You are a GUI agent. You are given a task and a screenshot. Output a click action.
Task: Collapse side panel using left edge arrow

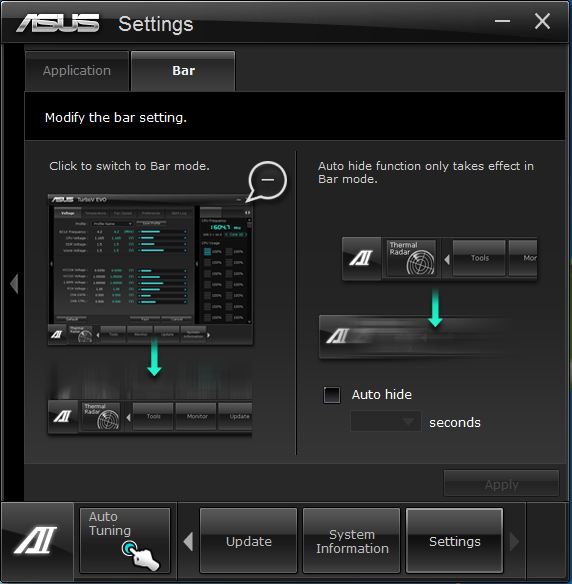[14, 284]
